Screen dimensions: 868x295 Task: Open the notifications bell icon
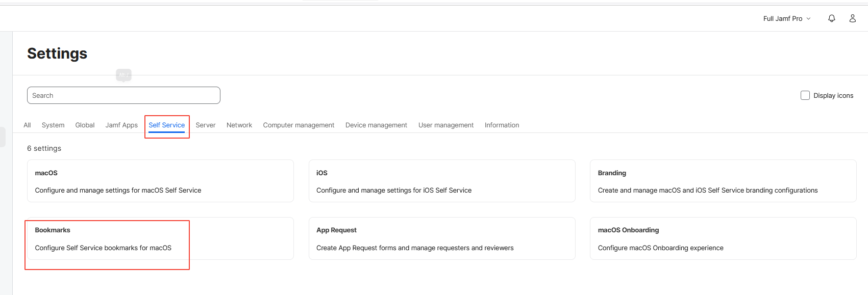pyautogui.click(x=831, y=18)
